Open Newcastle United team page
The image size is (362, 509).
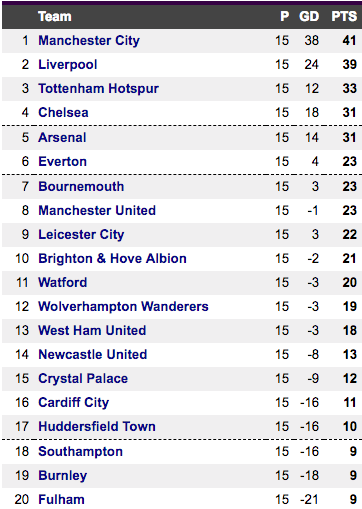coord(93,355)
